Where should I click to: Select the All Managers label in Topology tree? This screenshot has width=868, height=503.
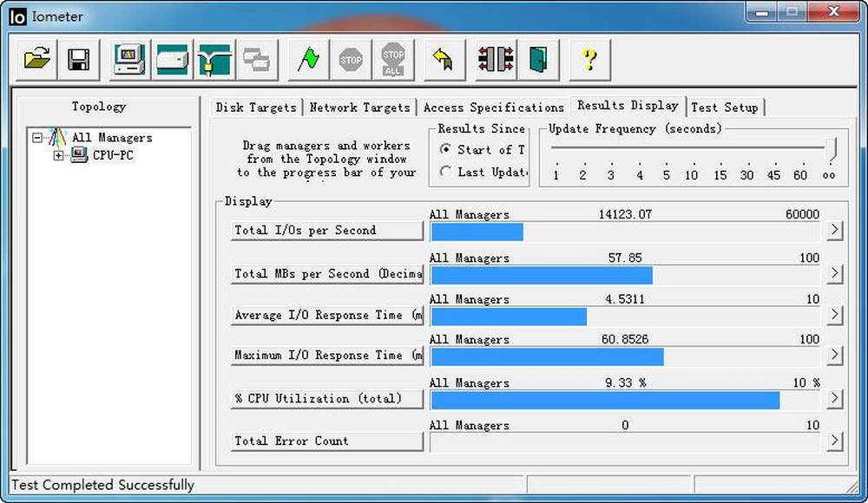pos(112,138)
